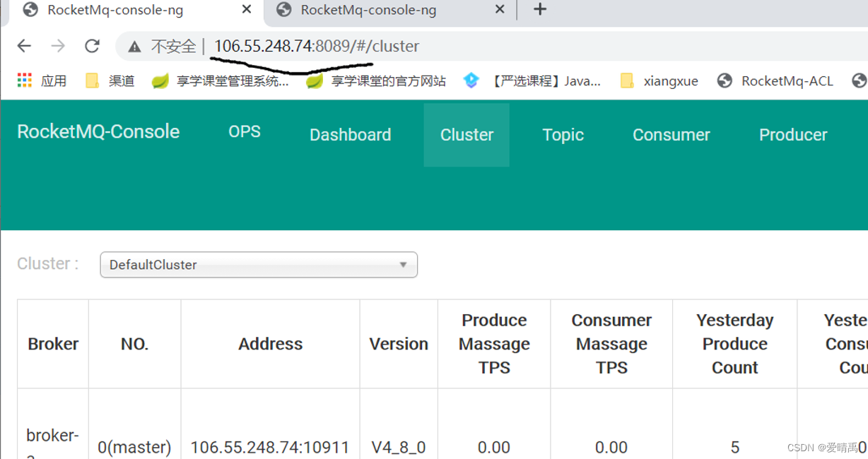Click the V4_8_0 version cell

[x=399, y=447]
